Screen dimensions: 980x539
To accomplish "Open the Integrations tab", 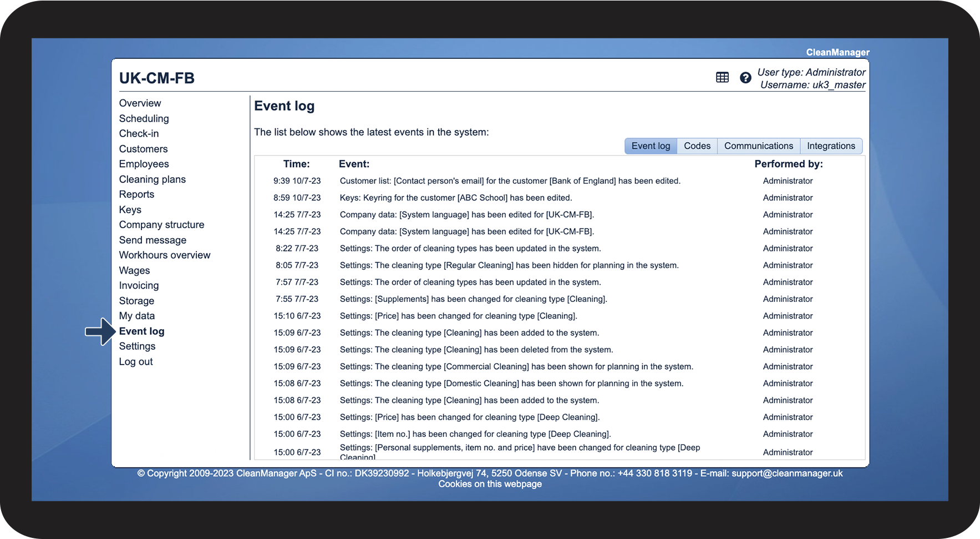I will pos(831,146).
